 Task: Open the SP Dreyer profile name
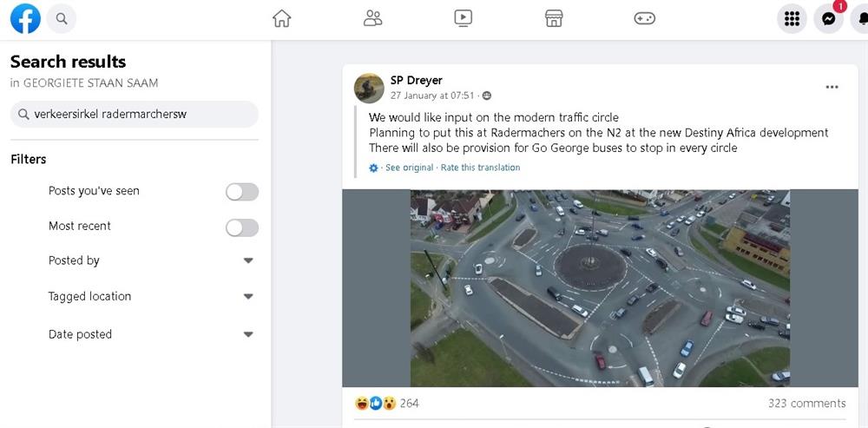click(x=417, y=80)
